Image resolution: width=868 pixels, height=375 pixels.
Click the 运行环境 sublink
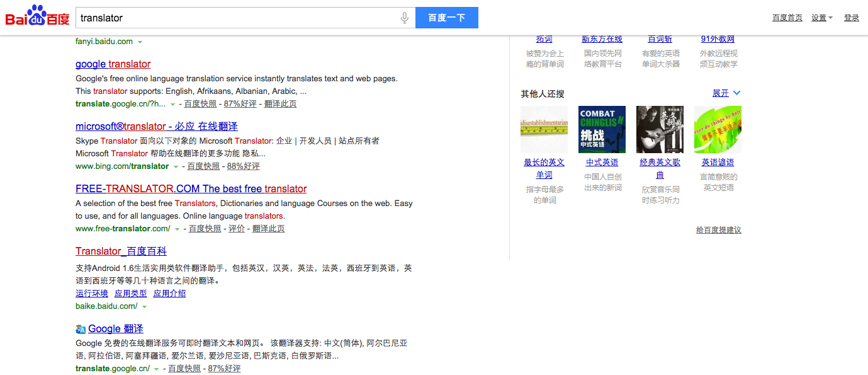pos(92,293)
